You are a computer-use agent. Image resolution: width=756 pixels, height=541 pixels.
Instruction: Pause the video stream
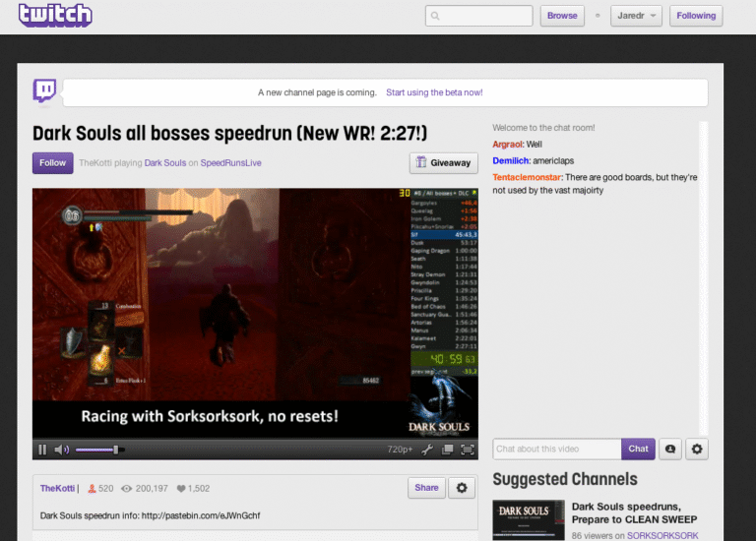pyautogui.click(x=42, y=450)
